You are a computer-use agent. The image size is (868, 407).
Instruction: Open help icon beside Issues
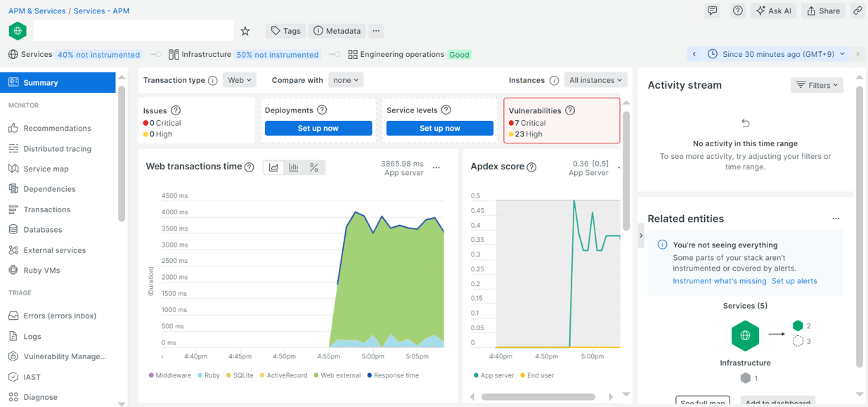[176, 110]
